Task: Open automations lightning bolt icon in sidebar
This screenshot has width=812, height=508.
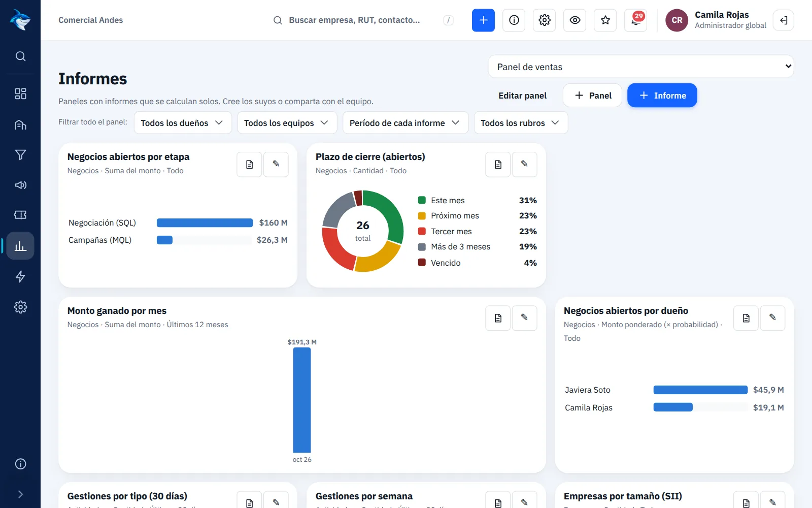Action: point(20,276)
